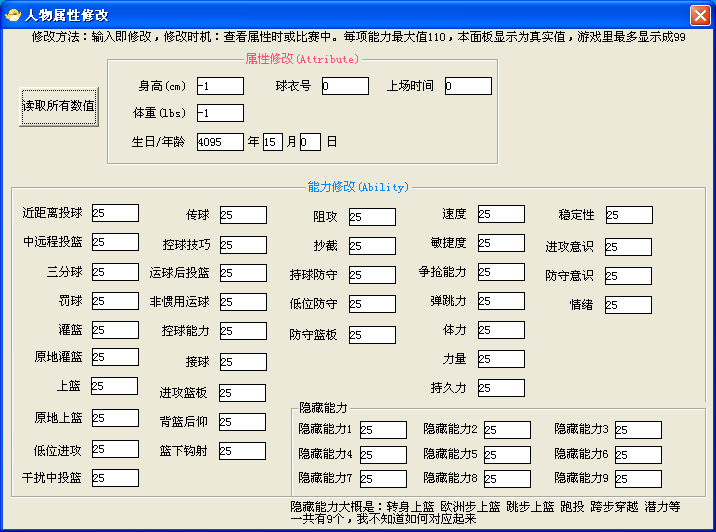Edit the 稳定性 value field
The image size is (716, 532).
[x=629, y=215]
